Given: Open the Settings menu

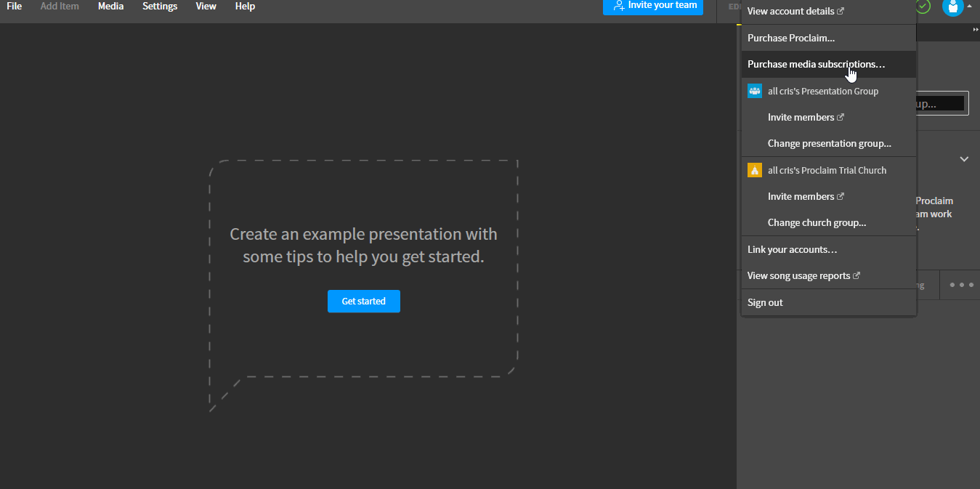Looking at the screenshot, I should pos(160,6).
